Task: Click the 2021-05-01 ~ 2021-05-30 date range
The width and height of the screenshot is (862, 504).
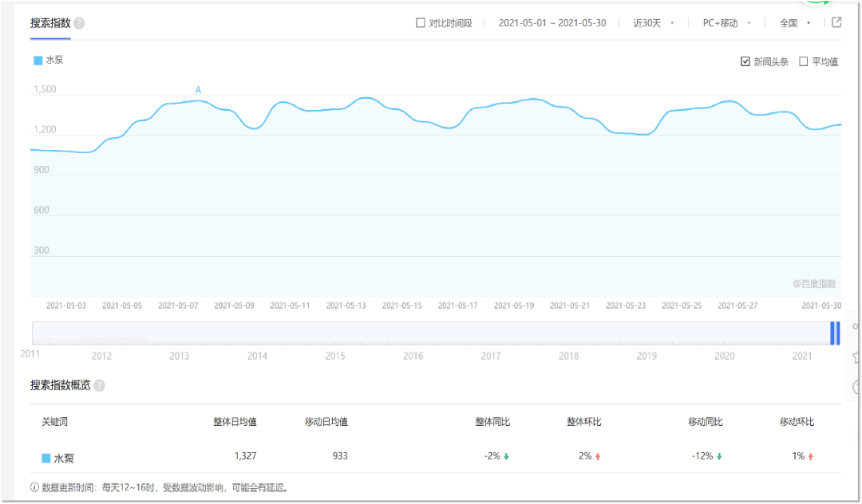Action: (552, 23)
